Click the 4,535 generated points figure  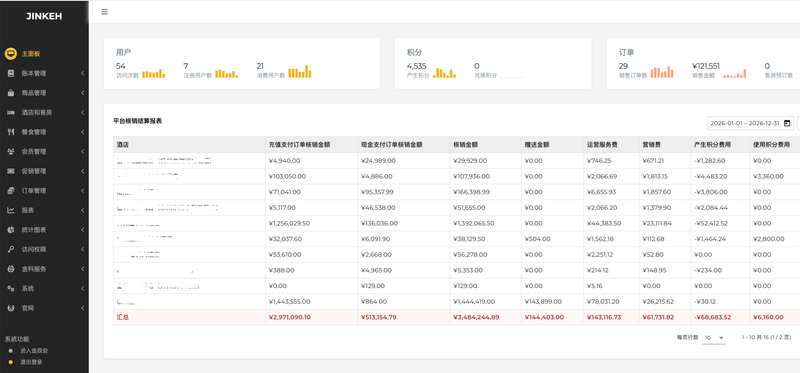click(416, 66)
